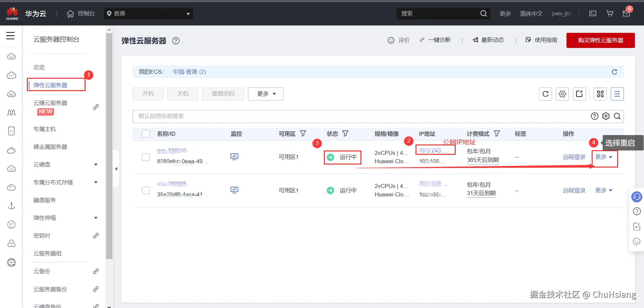Open the 简体中文 language menu
The width and height of the screenshot is (644, 308).
tap(531, 13)
